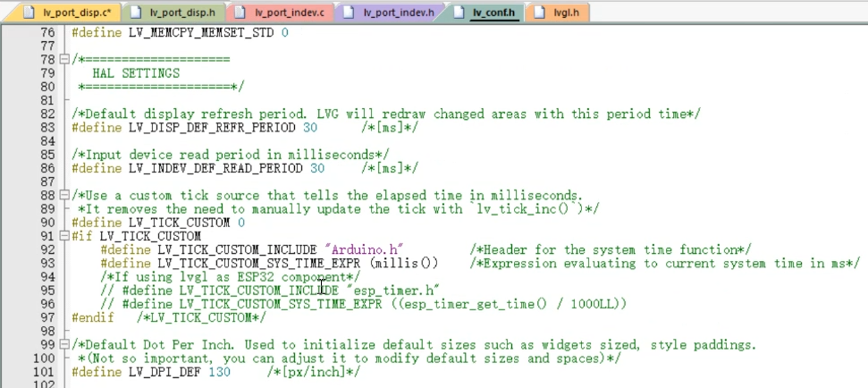Click the [px/inch] comment on line 101
Viewport: 868px width, 388px height.
[x=313, y=372]
